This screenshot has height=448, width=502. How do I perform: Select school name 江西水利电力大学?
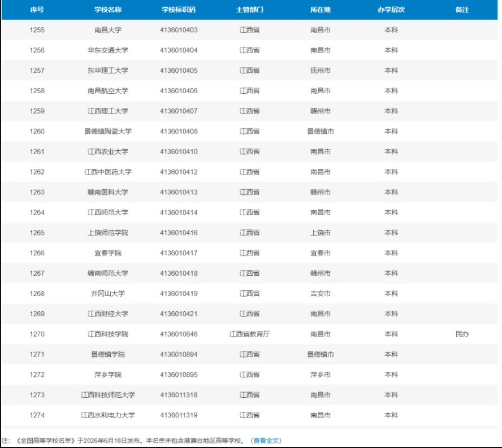[x=108, y=415]
